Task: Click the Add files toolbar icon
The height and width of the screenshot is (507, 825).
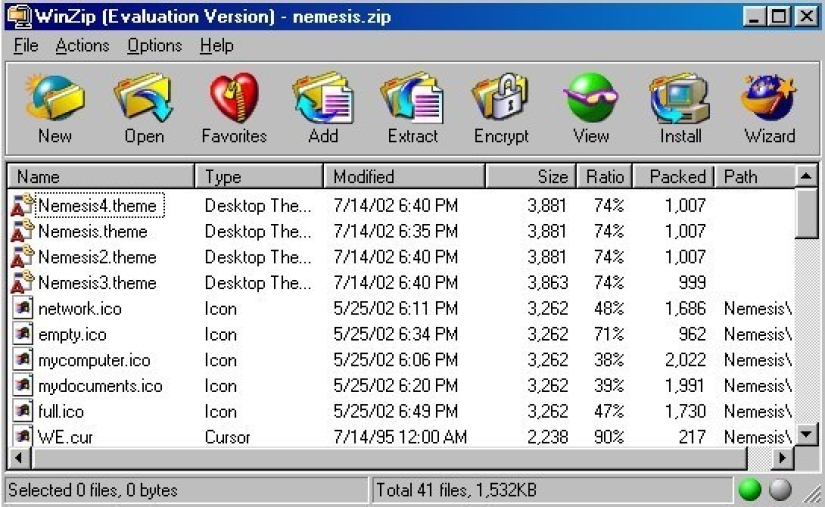Action: [323, 108]
